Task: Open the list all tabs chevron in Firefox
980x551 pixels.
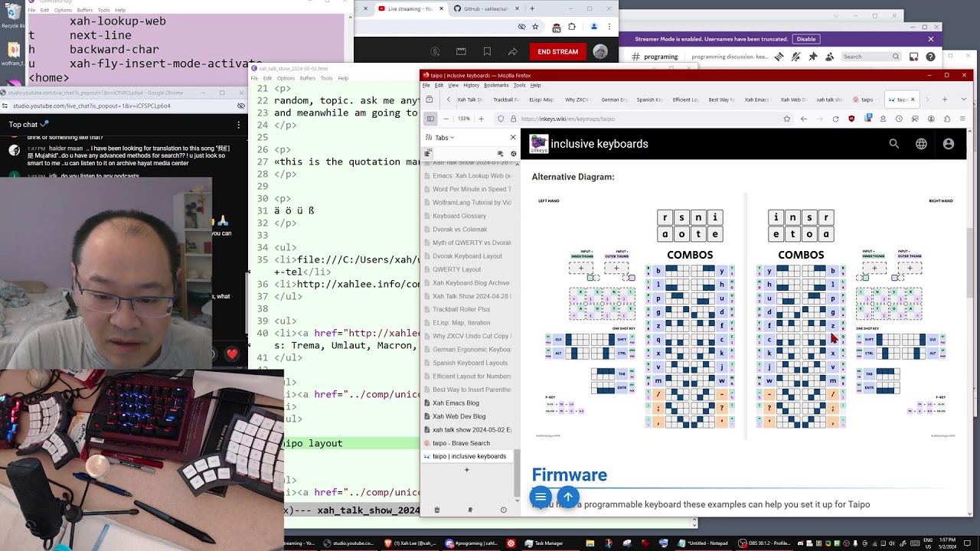Action: pos(964,99)
